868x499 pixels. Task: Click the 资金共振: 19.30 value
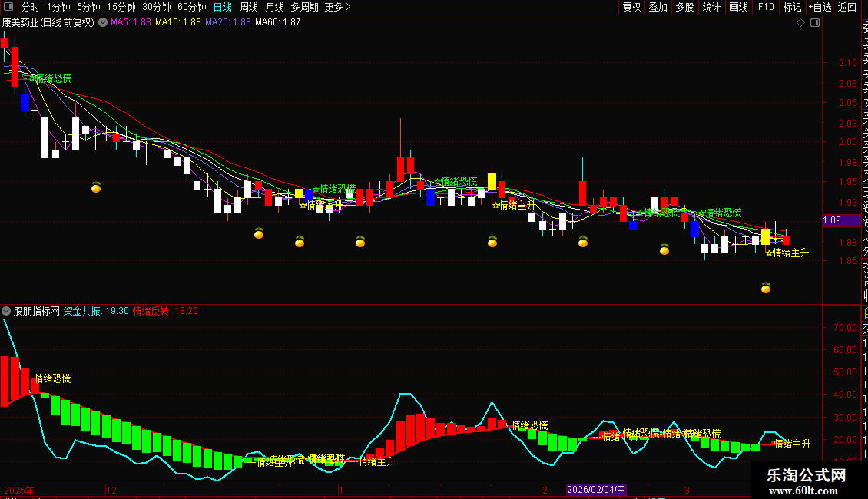point(96,312)
